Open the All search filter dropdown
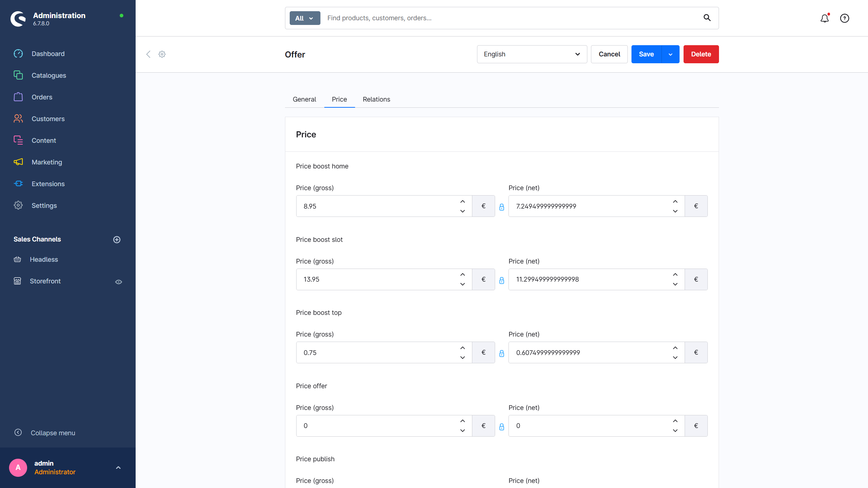Screen dimensions: 868x488 [x=305, y=18]
